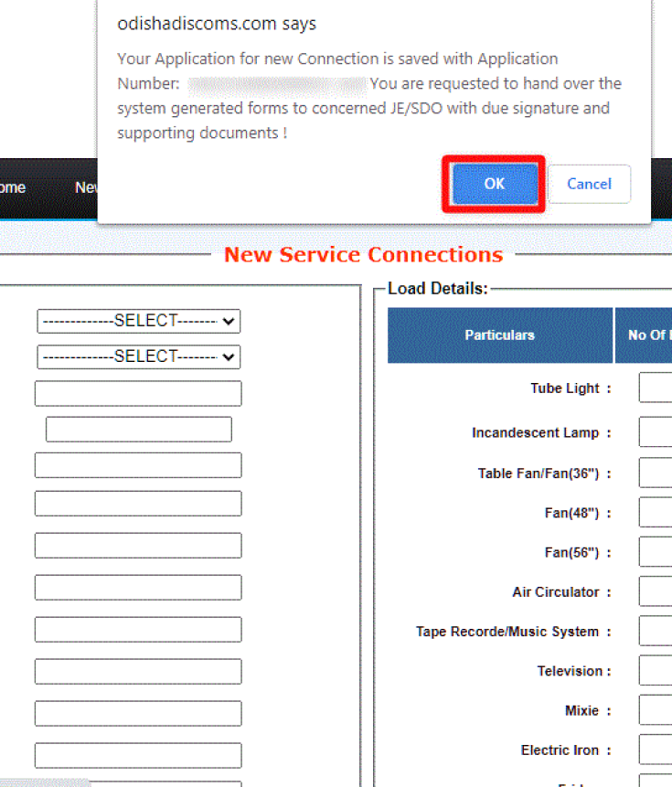The image size is (672, 787).
Task: Focus the Incandescent Lamp quantity field
Action: pos(655,432)
